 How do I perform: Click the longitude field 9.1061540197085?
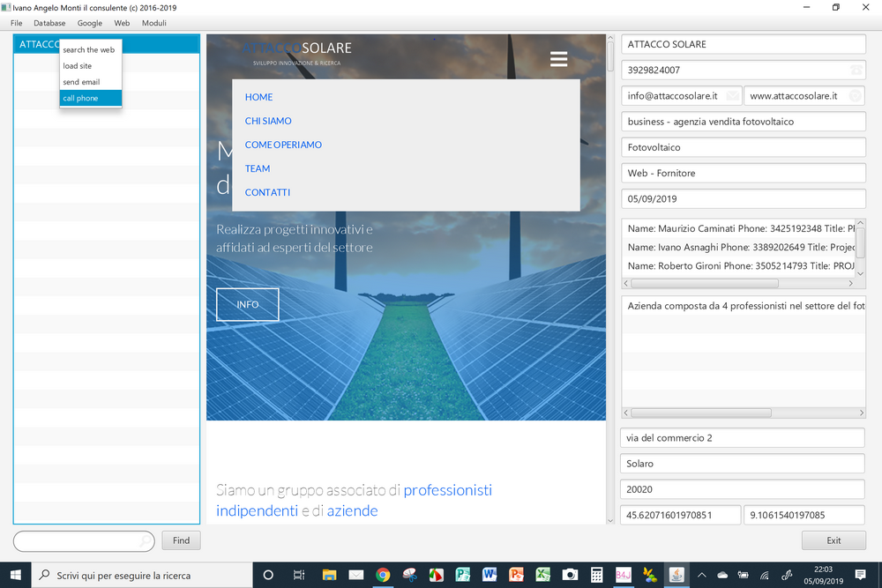(804, 515)
